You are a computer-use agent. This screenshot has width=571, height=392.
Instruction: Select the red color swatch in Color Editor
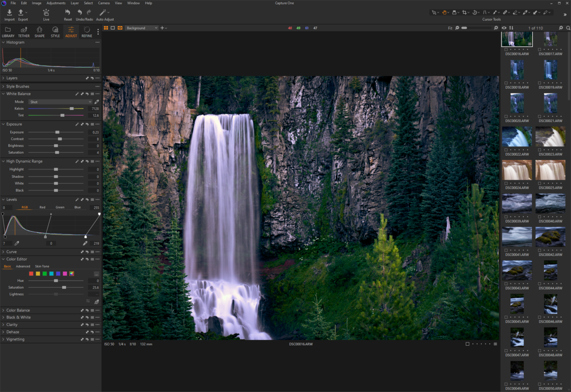click(x=31, y=274)
